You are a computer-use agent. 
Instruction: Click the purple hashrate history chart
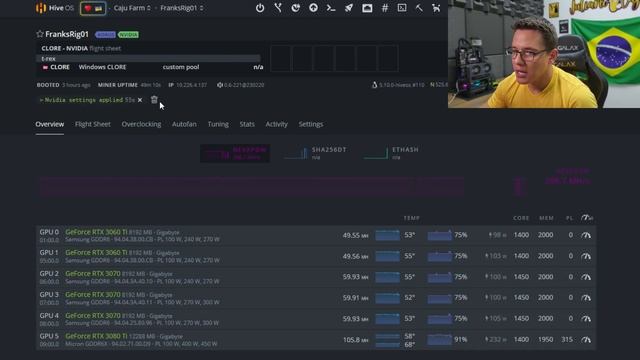[252, 187]
